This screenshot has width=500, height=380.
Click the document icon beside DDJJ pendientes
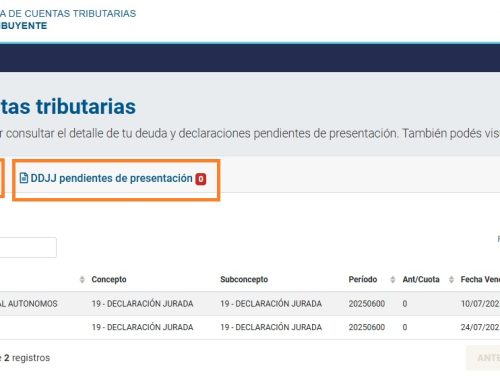click(x=24, y=178)
